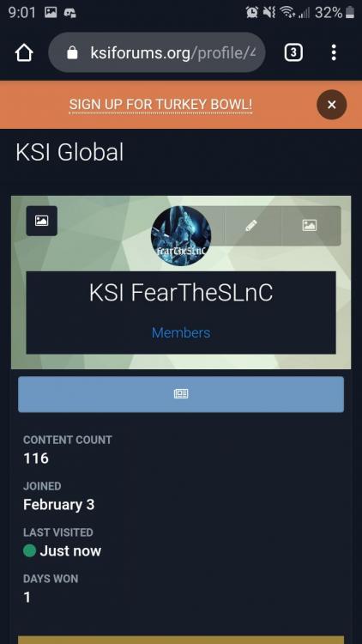Viewport: 362px width, 644px height.
Task: Tap the newspaper icon blue button
Action: [x=181, y=394]
